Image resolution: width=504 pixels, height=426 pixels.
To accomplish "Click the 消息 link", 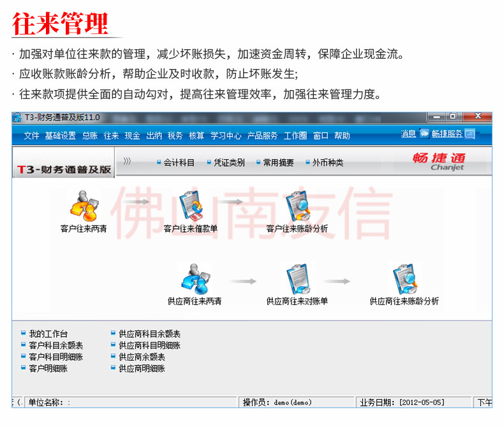I will (x=408, y=133).
